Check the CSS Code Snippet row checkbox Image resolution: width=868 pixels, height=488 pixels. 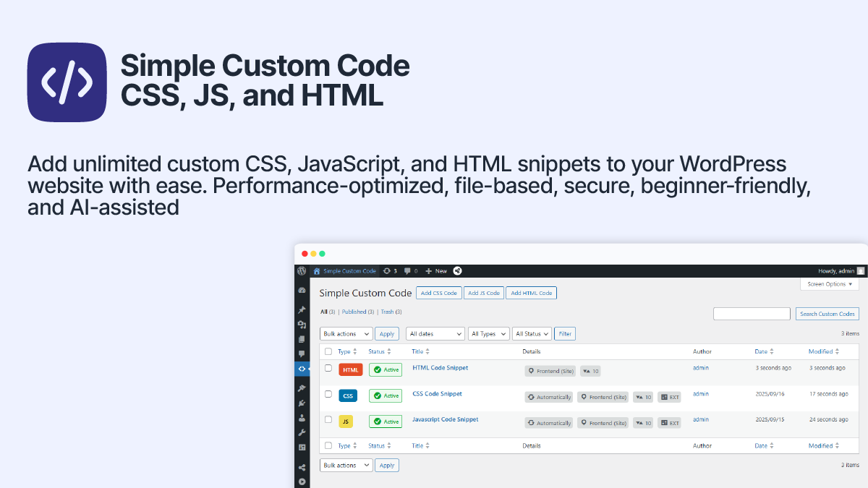point(328,394)
